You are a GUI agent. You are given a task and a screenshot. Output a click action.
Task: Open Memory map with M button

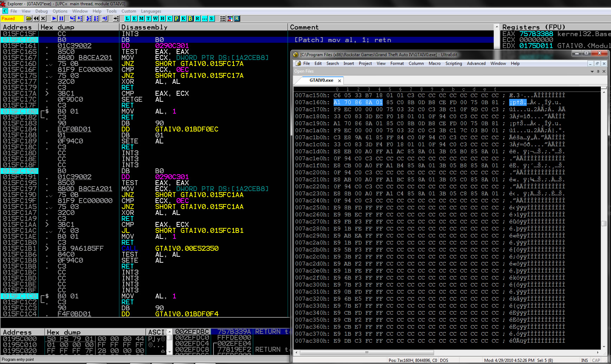(x=141, y=19)
